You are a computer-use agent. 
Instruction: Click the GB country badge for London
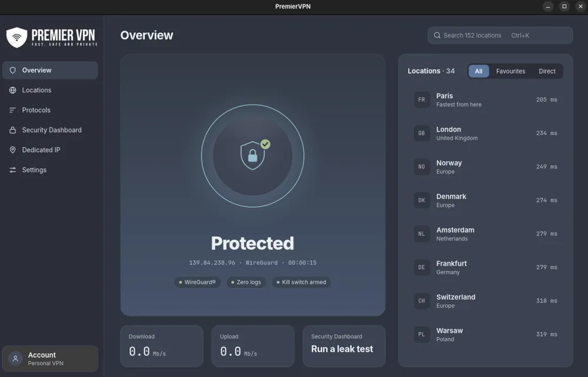(x=422, y=133)
